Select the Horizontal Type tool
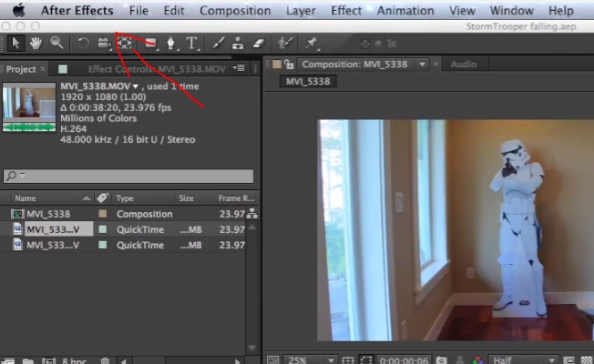Image resolution: width=594 pixels, height=364 pixels. click(191, 43)
